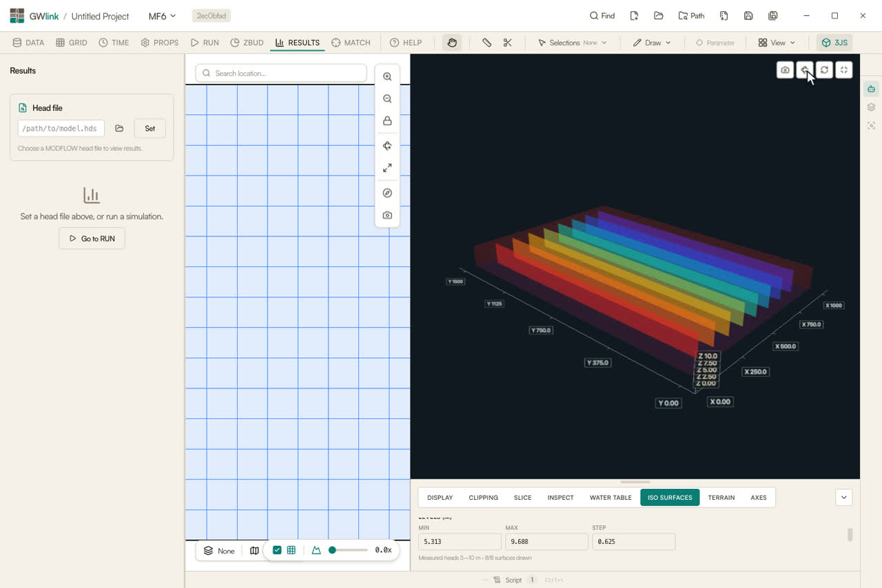Image resolution: width=882 pixels, height=588 pixels.
Task: Click the Go to RUN button
Action: coord(92,238)
